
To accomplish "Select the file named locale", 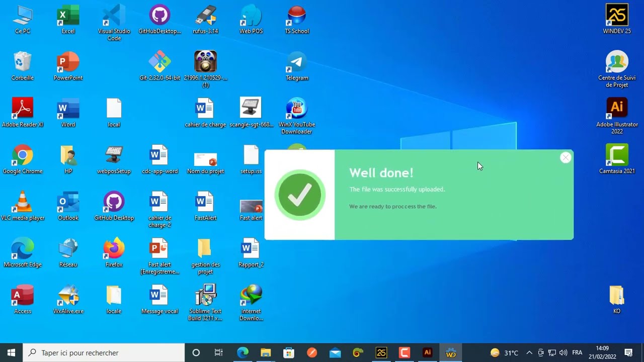I will click(114, 300).
